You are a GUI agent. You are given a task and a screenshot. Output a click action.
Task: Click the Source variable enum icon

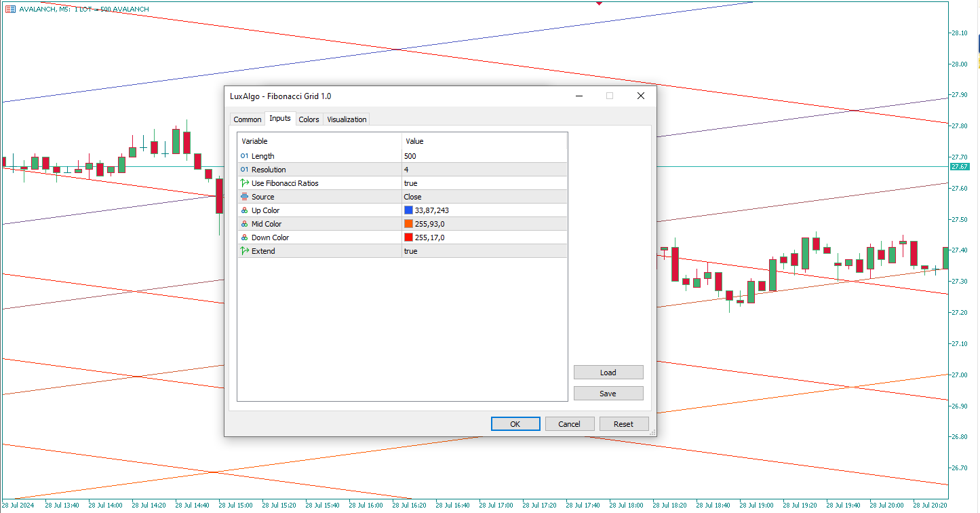tap(244, 197)
